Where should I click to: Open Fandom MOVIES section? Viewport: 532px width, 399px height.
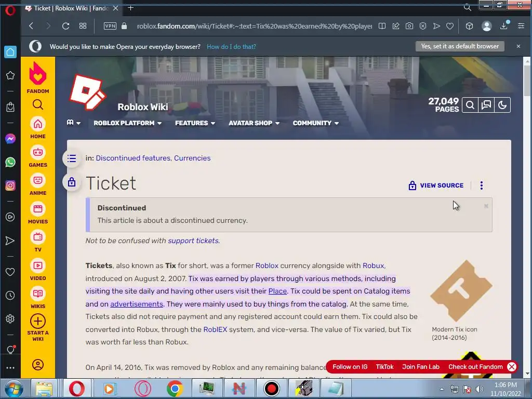37,213
